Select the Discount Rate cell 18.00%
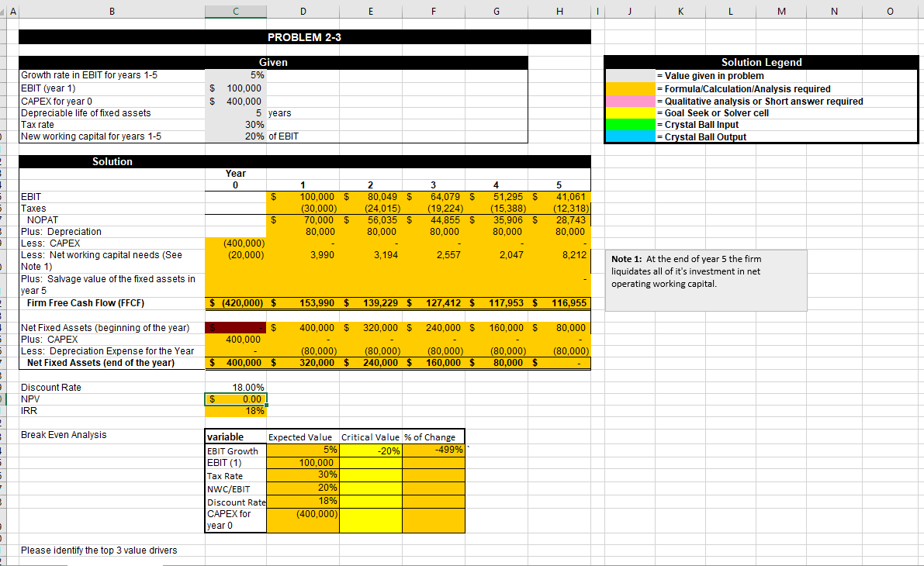 [236, 388]
